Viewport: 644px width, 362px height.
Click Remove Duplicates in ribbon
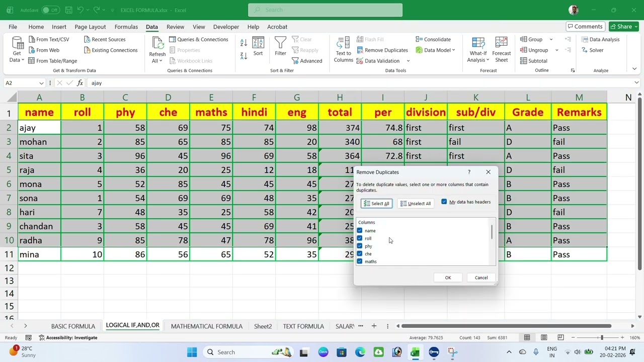click(382, 50)
